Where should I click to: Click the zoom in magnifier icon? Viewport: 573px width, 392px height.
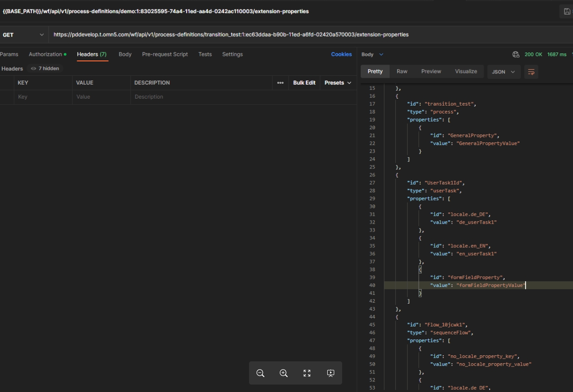click(x=283, y=373)
